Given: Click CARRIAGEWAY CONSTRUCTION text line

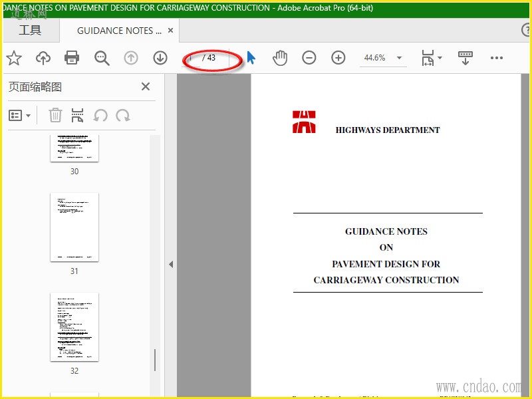Looking at the screenshot, I should pyautogui.click(x=386, y=280).
